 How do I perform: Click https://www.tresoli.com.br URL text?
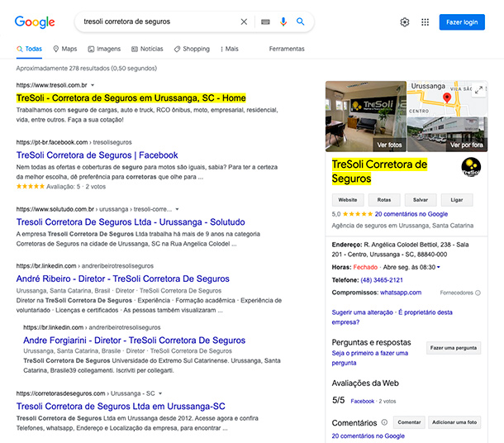(52, 85)
